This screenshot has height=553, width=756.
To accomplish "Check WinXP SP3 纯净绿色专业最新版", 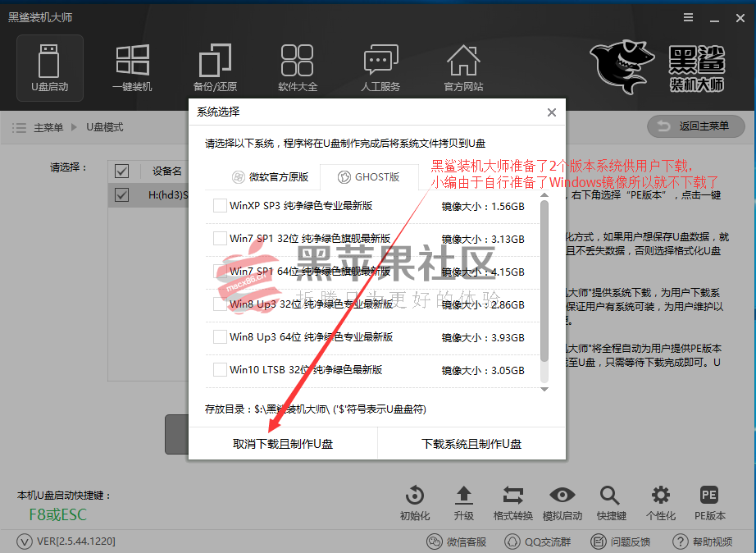I will pos(220,206).
